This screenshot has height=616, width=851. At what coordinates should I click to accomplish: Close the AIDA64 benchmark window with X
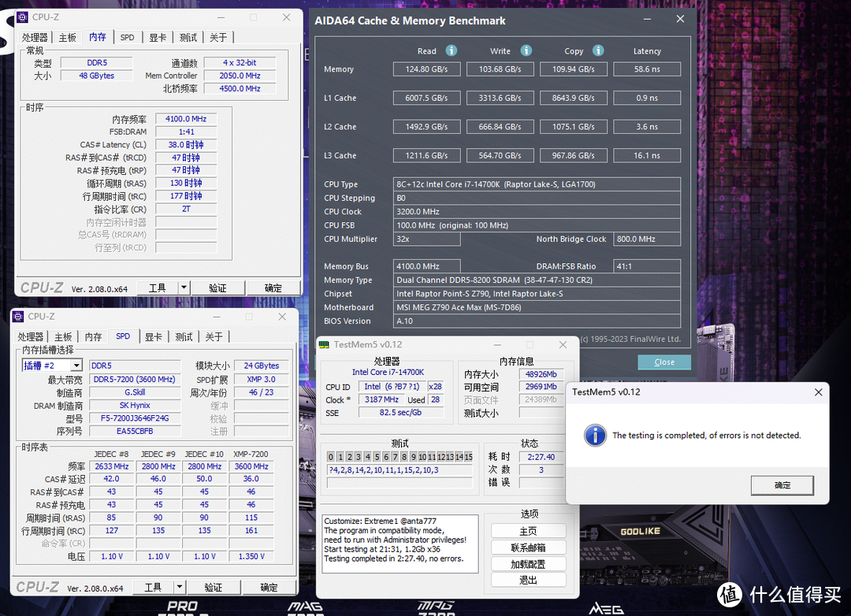[x=680, y=19]
